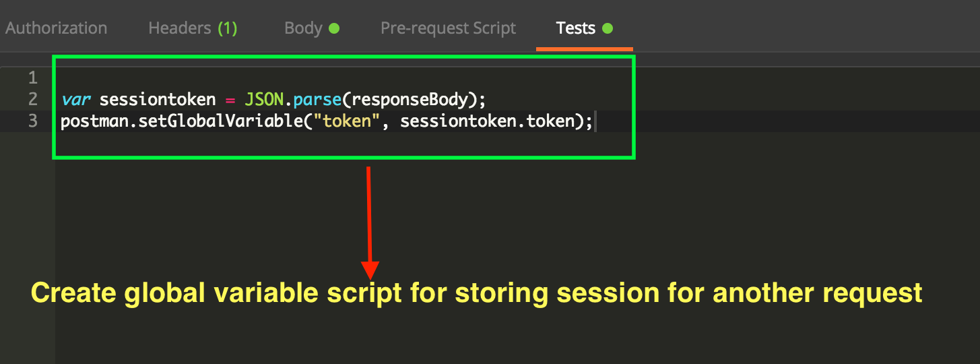Click line number 1 in the gutter
Screen dimensions: 980x364
[x=33, y=78]
